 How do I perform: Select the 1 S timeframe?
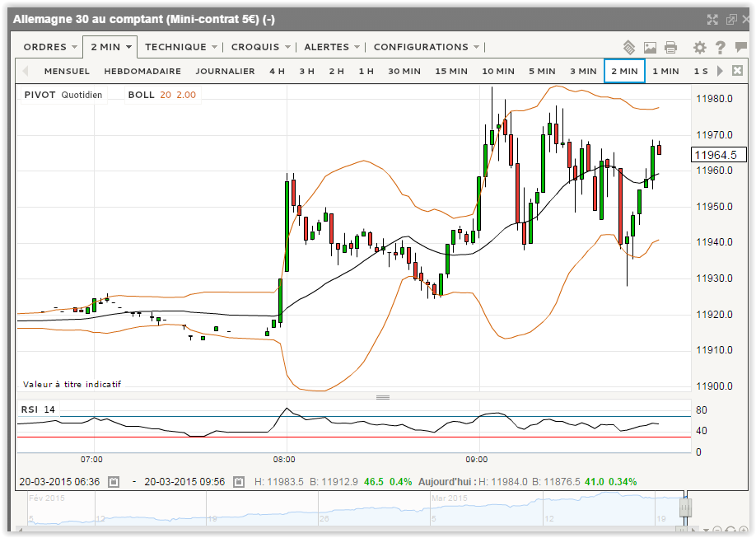click(x=701, y=71)
